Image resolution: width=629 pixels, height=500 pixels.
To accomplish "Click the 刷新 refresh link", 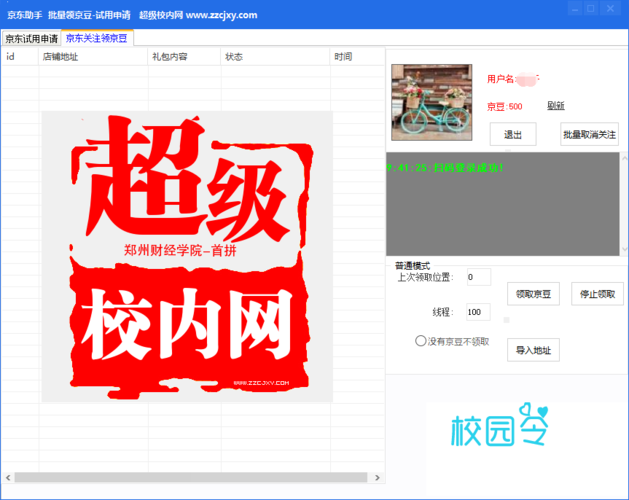I will click(556, 106).
